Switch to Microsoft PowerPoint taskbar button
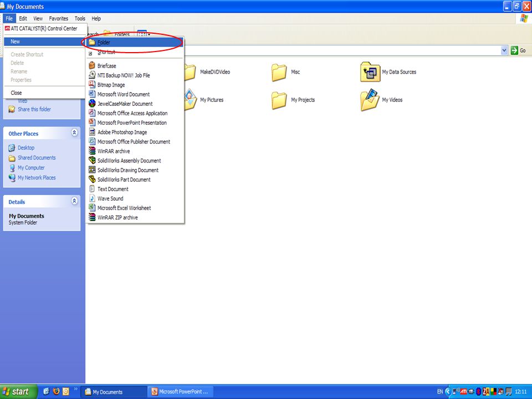 click(x=182, y=392)
